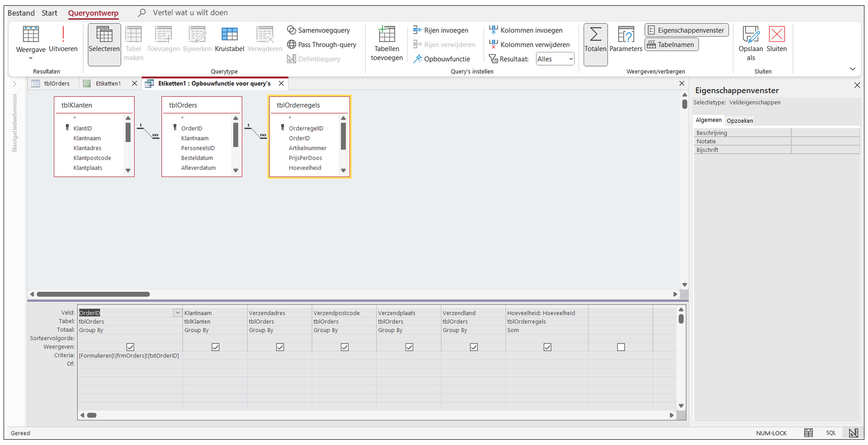Switch to the Etiketten1 report tab
Viewport: 868px width, 445px height.
(108, 84)
